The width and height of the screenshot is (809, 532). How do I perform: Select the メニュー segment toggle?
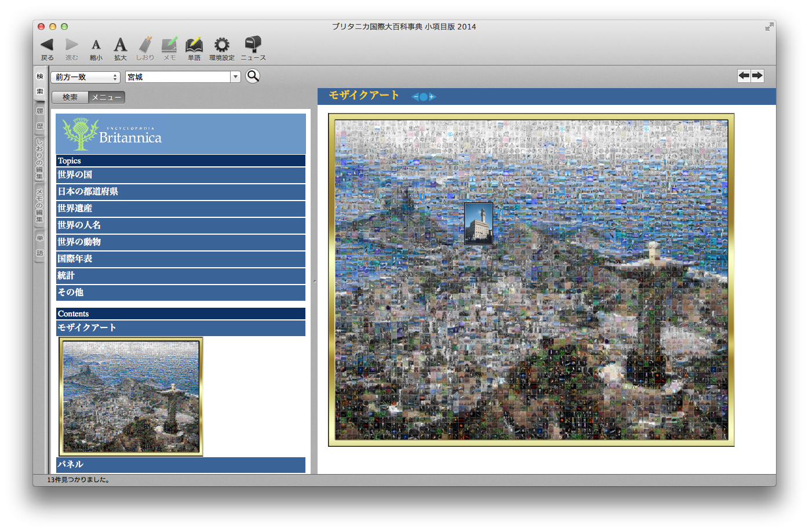pyautogui.click(x=107, y=97)
